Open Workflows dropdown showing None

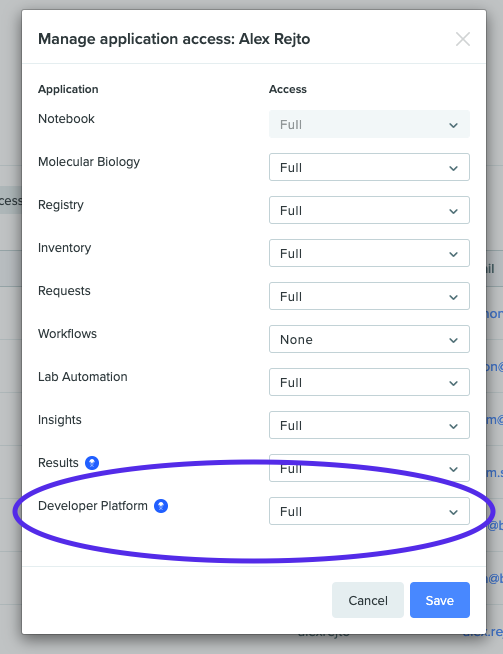point(369,339)
